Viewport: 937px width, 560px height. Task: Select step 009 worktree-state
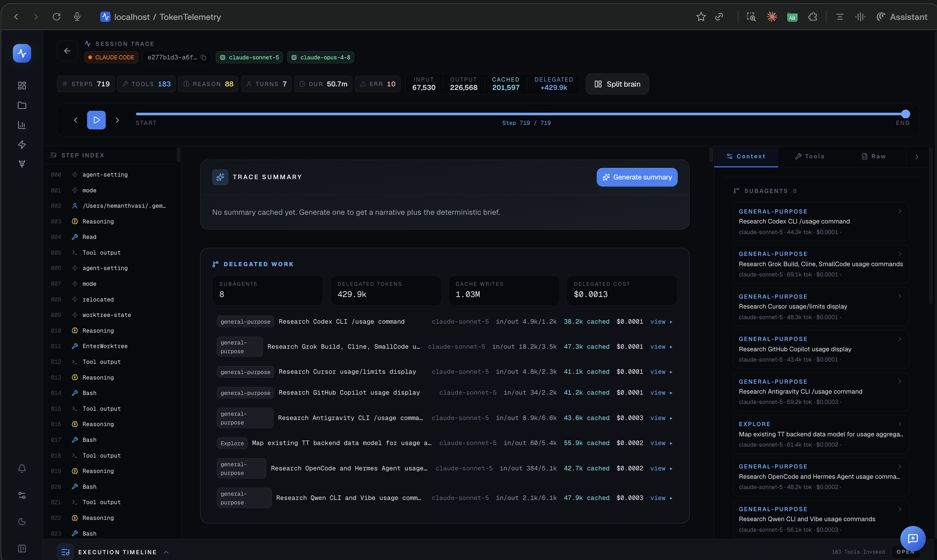[110, 315]
